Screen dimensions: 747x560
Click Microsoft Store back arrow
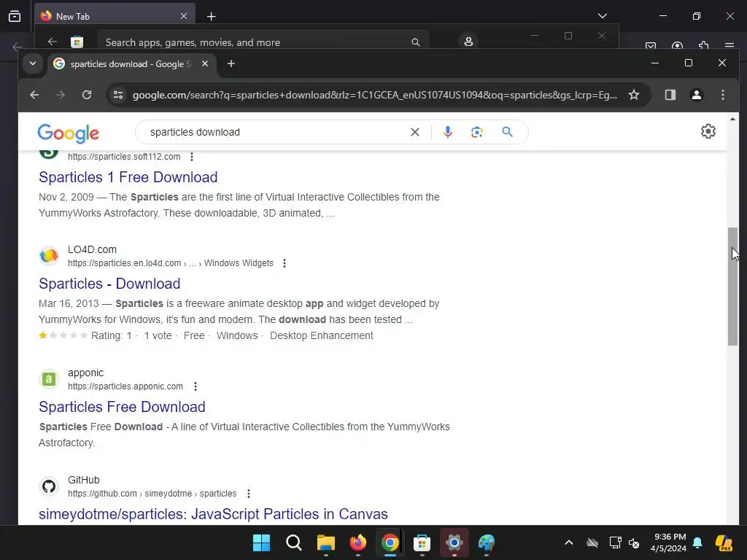point(53,42)
